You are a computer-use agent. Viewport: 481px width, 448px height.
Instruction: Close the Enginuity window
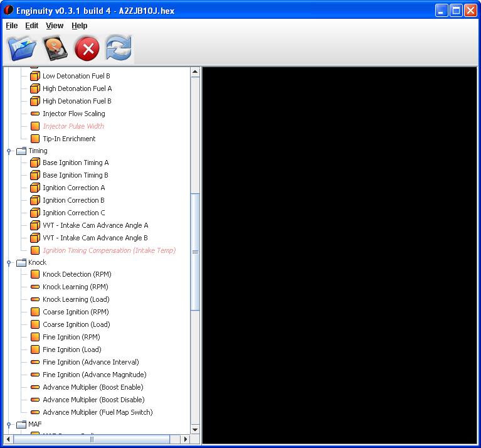coord(470,11)
